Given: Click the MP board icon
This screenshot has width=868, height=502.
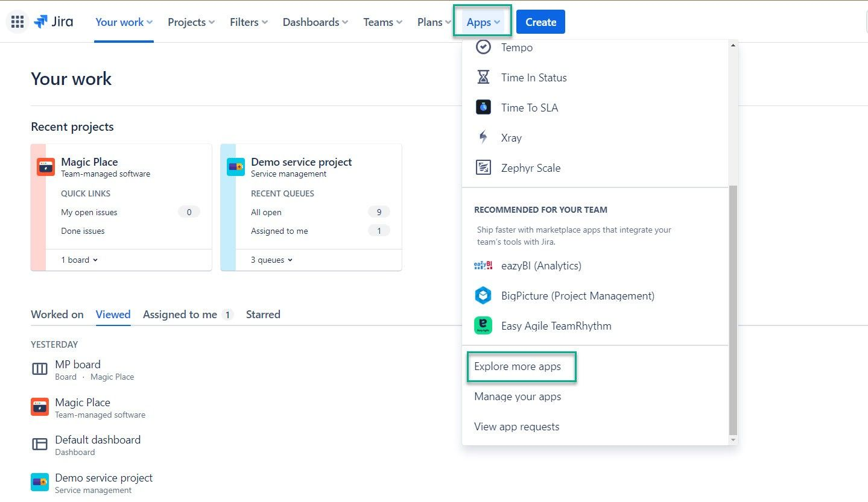Looking at the screenshot, I should (x=39, y=368).
